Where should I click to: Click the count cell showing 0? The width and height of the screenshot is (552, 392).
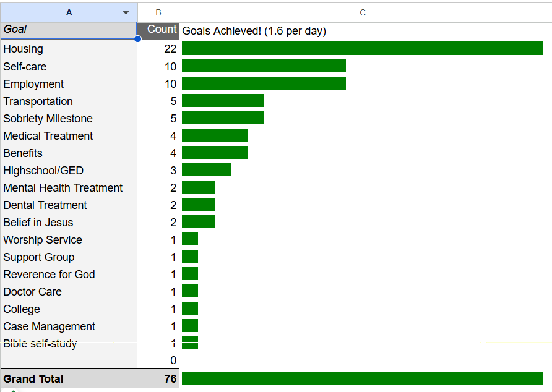coord(158,360)
